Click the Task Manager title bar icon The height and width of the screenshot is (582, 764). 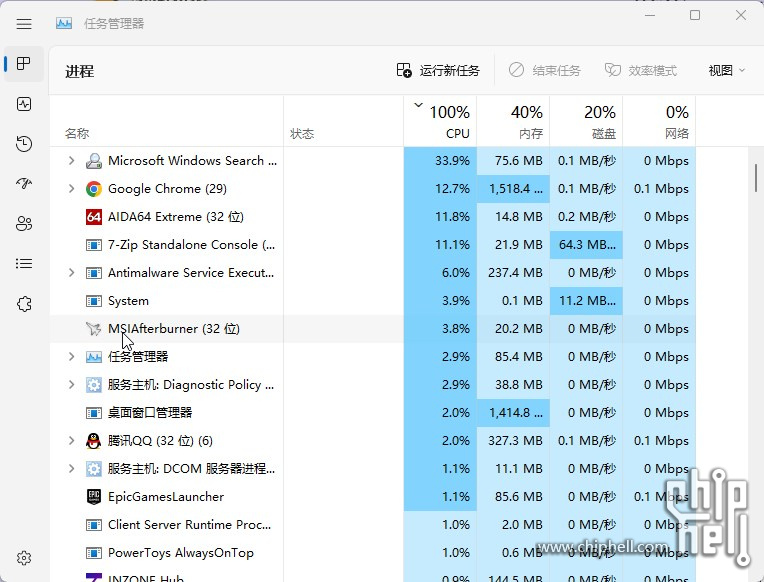[64, 23]
